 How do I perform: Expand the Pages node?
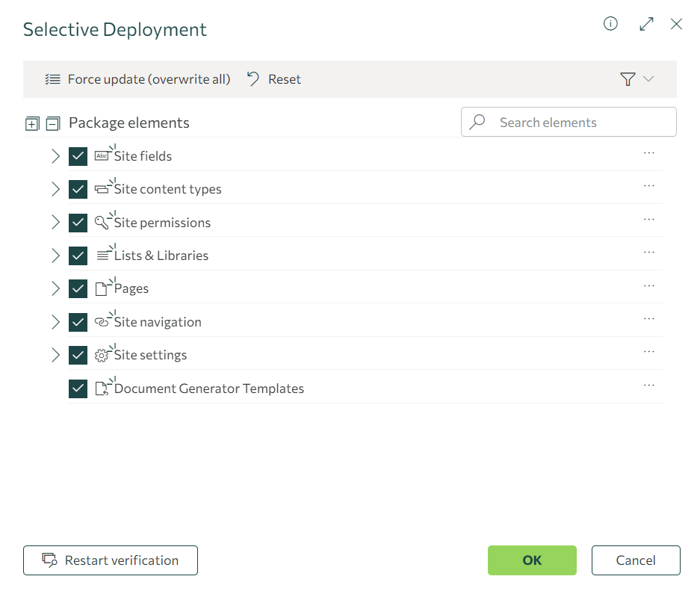pyautogui.click(x=55, y=289)
